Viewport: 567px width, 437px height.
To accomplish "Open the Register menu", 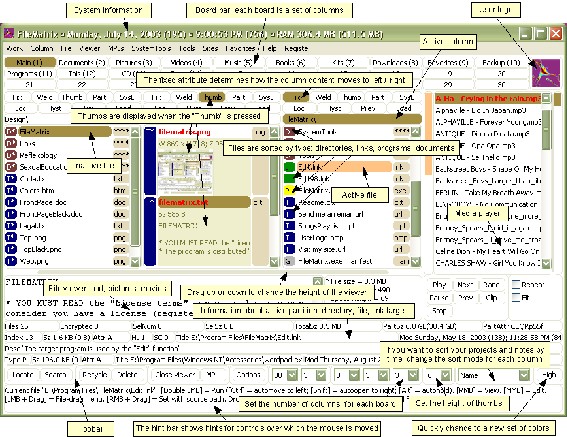I will click(x=296, y=48).
